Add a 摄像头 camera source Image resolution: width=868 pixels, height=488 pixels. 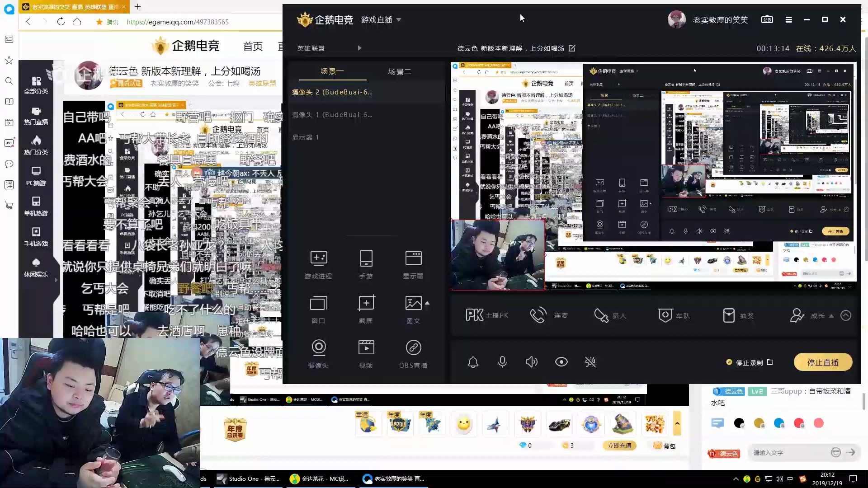[318, 354]
